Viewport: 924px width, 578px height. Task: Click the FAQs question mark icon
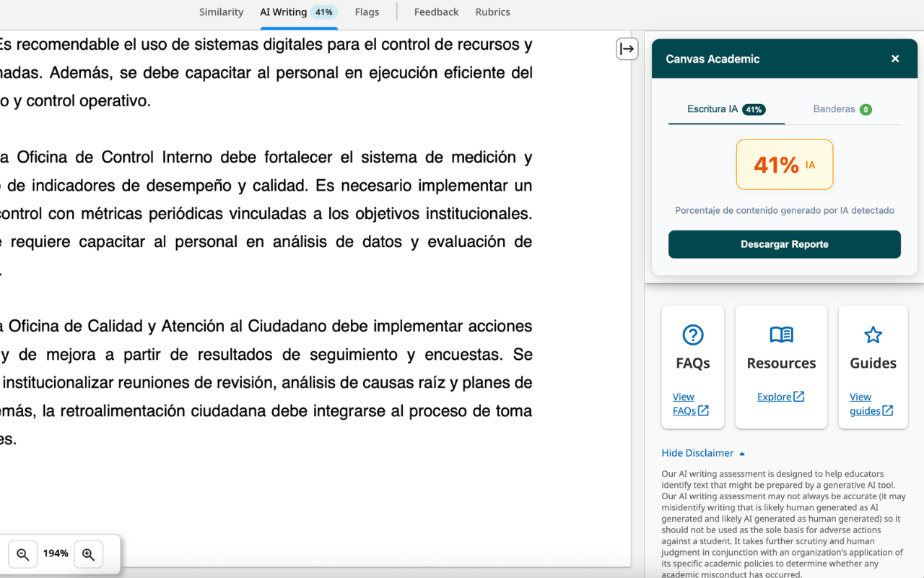(x=692, y=335)
